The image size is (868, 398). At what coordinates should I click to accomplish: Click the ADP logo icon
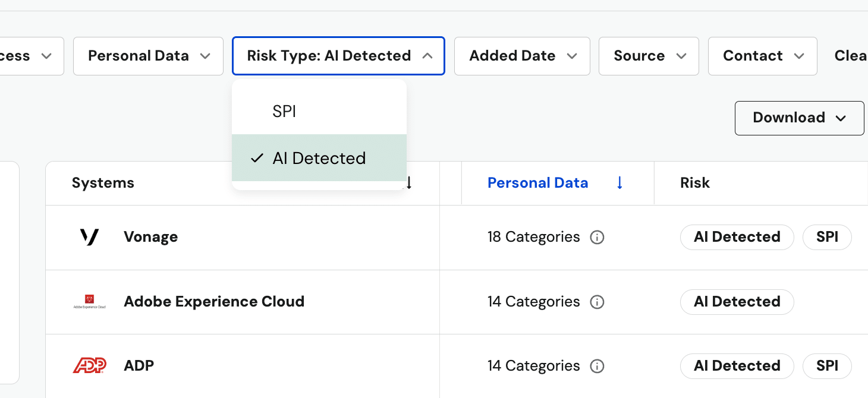tap(89, 366)
